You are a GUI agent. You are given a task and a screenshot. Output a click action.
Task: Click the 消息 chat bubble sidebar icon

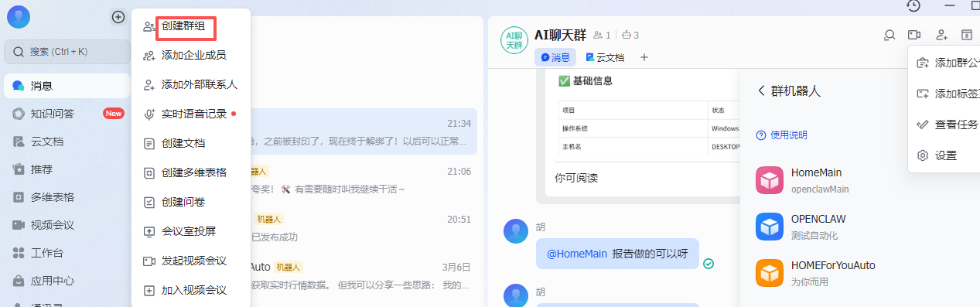point(18,86)
